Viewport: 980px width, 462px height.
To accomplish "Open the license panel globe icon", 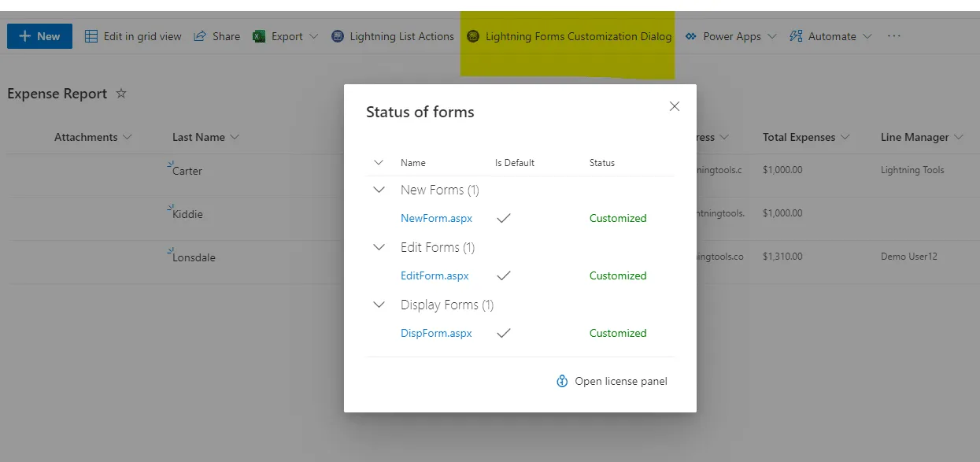I will [x=561, y=381].
